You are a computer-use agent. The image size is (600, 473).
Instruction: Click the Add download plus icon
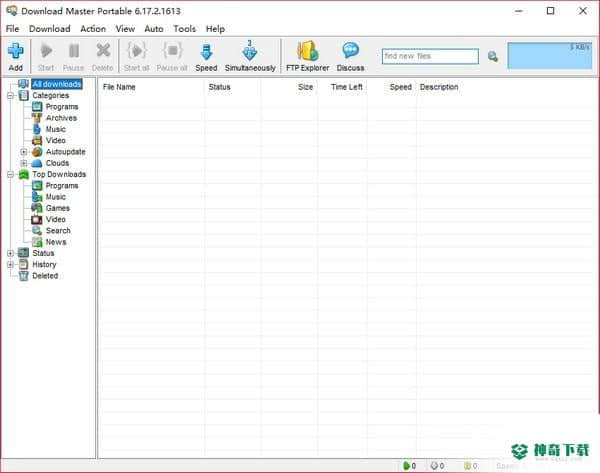pyautogui.click(x=16, y=51)
